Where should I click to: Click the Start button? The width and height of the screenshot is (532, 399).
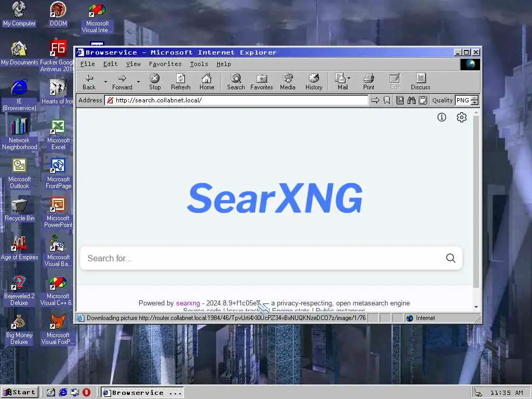tap(20, 393)
